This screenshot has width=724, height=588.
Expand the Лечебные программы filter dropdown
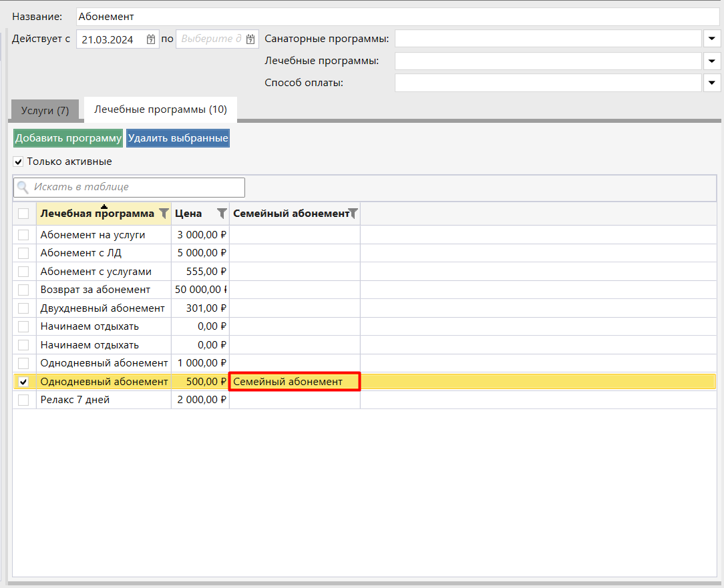coord(712,61)
